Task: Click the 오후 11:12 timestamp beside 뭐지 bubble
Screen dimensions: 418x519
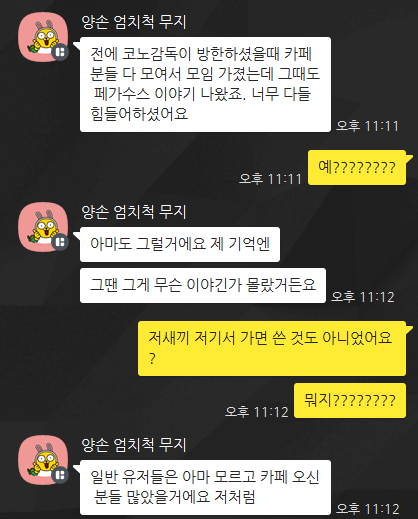Action: click(257, 412)
